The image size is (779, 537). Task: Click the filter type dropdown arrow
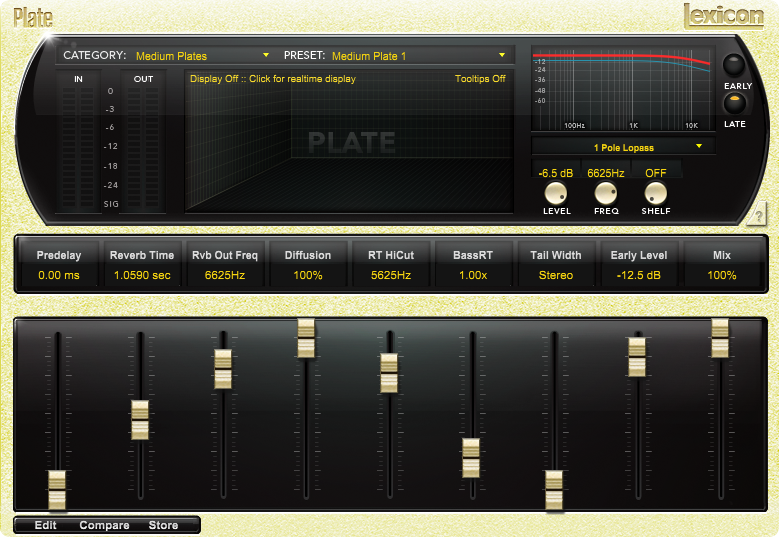pyautogui.click(x=699, y=146)
